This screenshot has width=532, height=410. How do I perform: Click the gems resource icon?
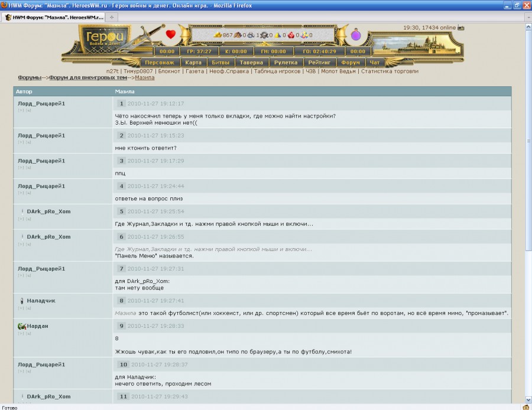tap(304, 35)
